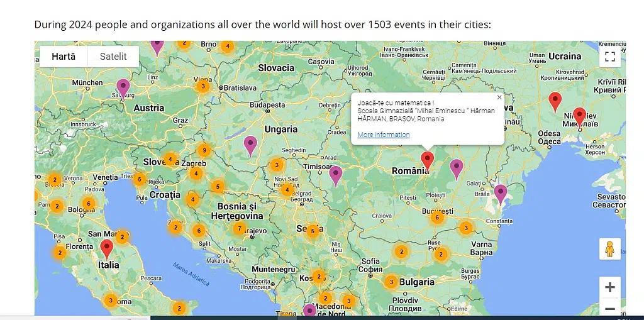Image resolution: width=644 pixels, height=320 pixels.
Task: Open the cluster of 5 on Serbia
Action: click(313, 231)
